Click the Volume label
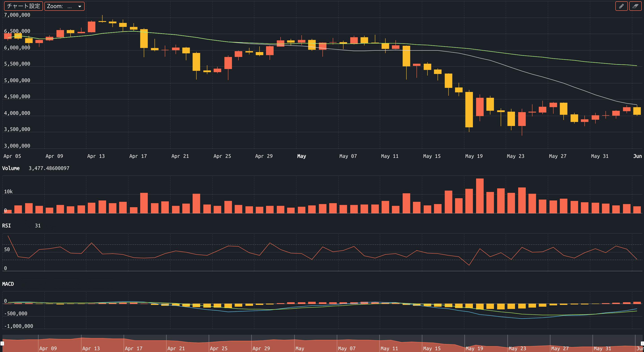Viewport: 644px width, 352px height. point(11,168)
